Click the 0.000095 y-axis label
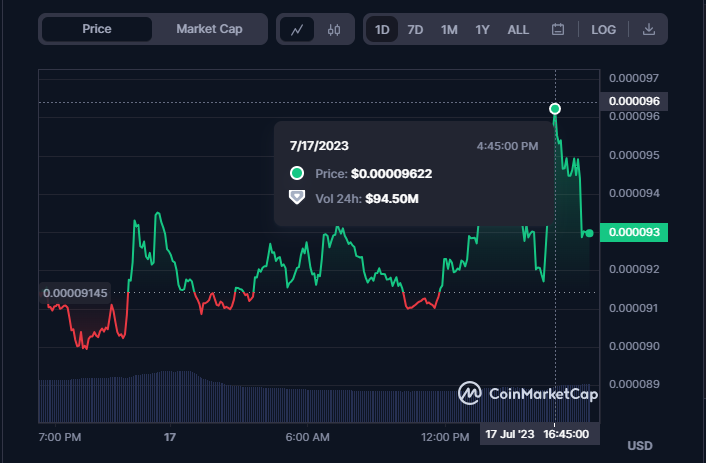 634,155
